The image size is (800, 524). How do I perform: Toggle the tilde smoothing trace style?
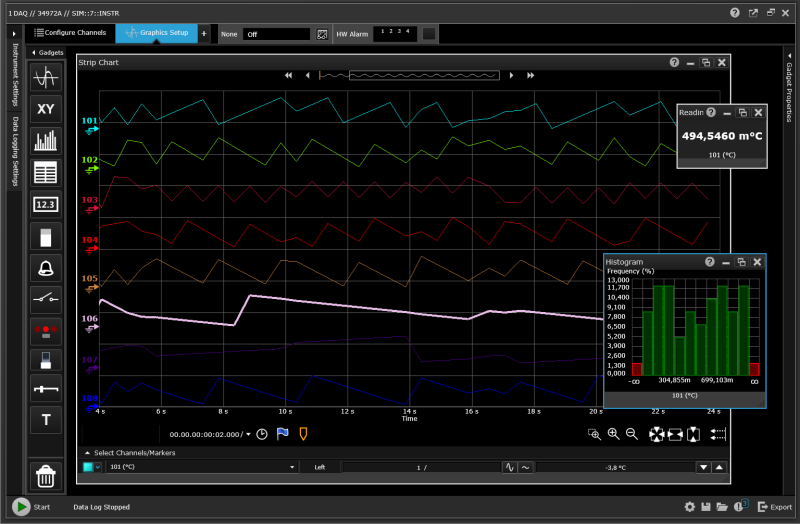click(525, 467)
